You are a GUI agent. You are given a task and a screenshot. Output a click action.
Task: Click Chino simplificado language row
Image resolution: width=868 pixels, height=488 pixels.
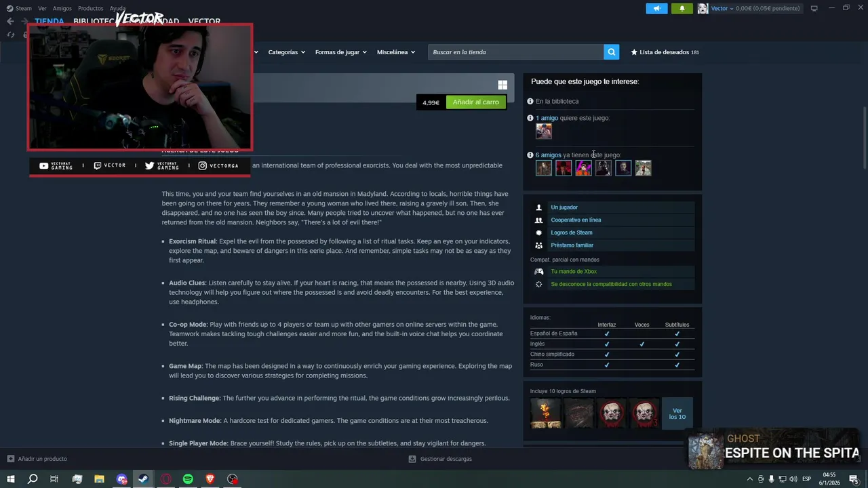coord(612,354)
